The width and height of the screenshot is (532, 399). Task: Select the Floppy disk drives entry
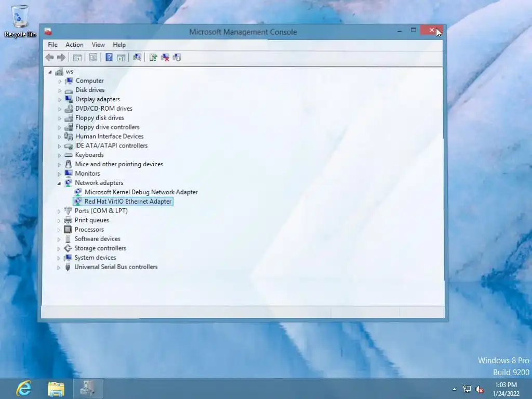[x=99, y=118]
